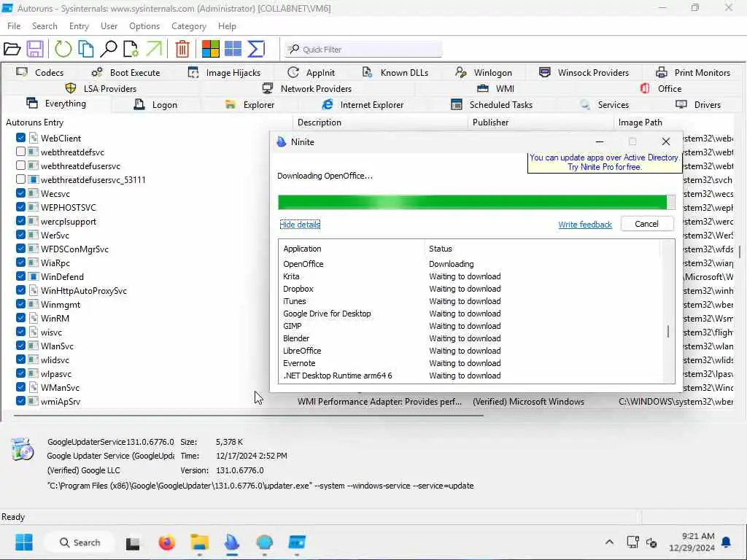
Task: Click the Jump to entry arrow icon
Action: click(x=154, y=49)
